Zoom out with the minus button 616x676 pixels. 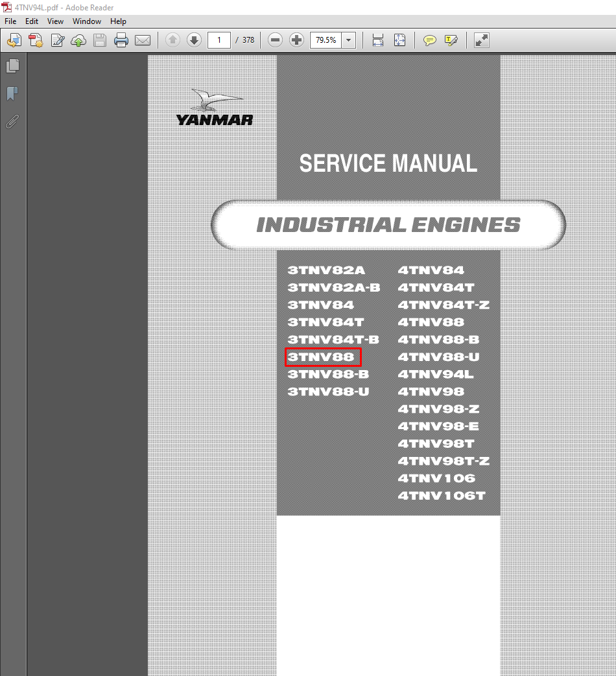coord(275,40)
